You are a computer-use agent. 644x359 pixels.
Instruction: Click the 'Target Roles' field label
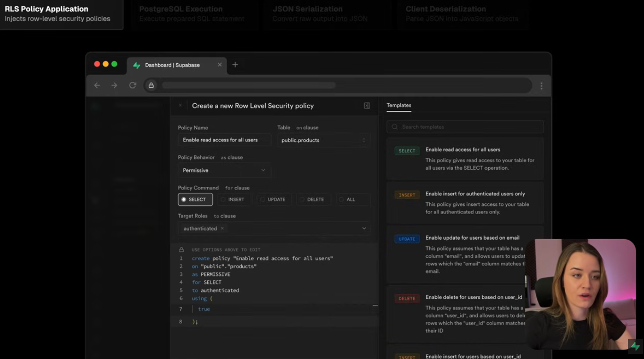click(193, 216)
